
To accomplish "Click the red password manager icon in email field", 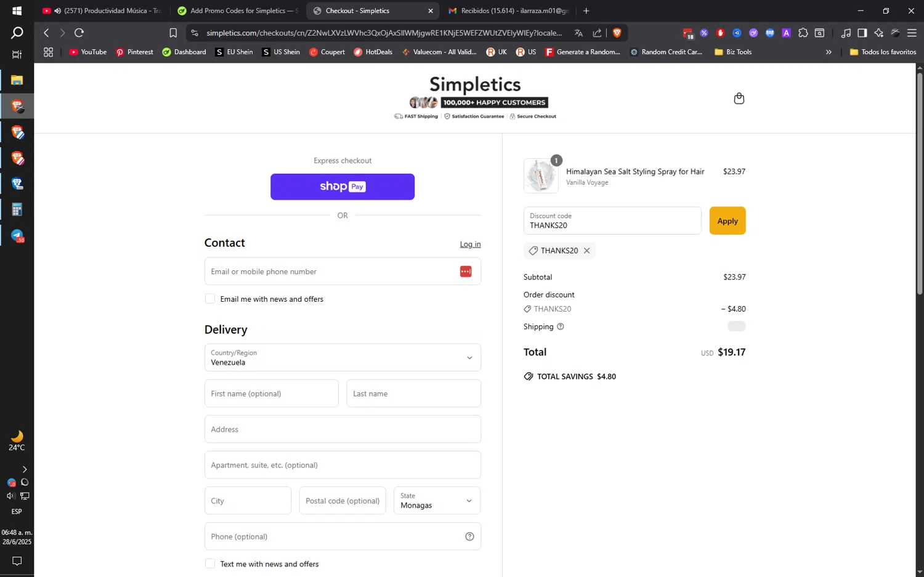I will pyautogui.click(x=466, y=272).
